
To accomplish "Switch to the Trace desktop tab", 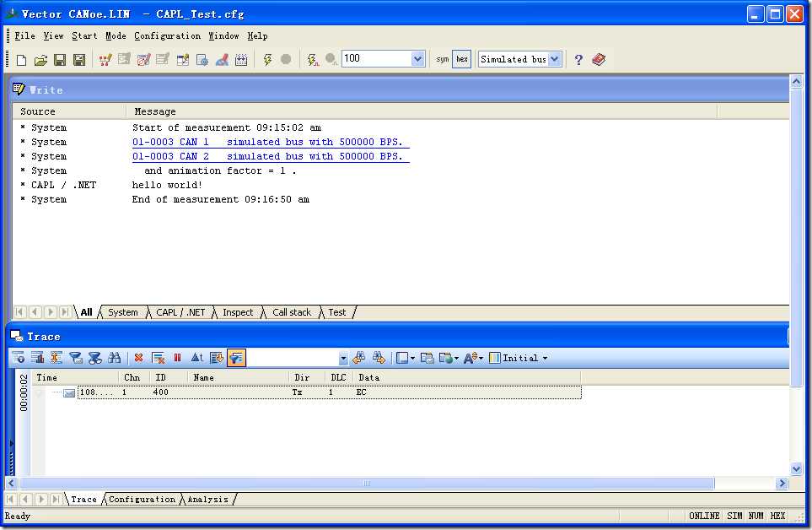I will 83,500.
